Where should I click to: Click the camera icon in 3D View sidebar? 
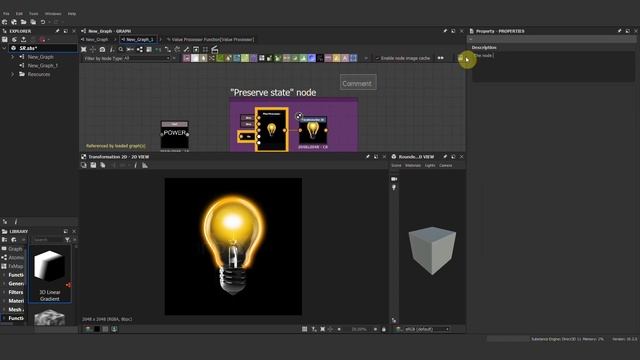pyautogui.click(x=394, y=179)
